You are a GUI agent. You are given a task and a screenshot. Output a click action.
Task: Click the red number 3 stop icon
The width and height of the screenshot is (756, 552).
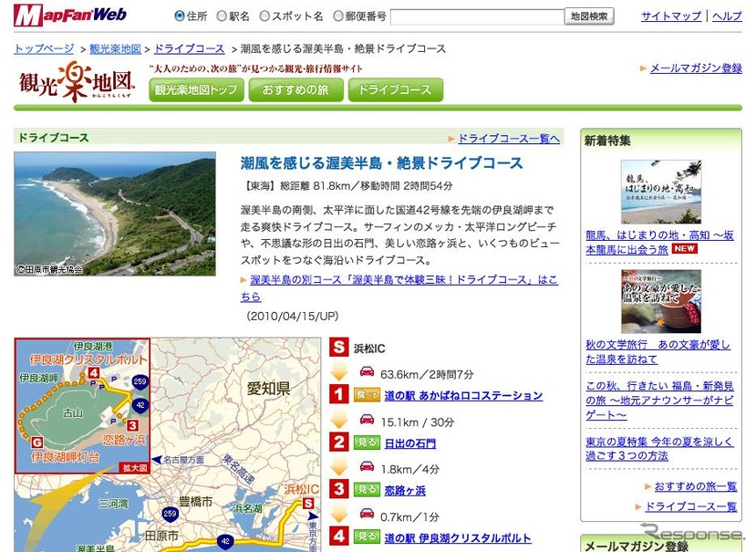click(339, 490)
